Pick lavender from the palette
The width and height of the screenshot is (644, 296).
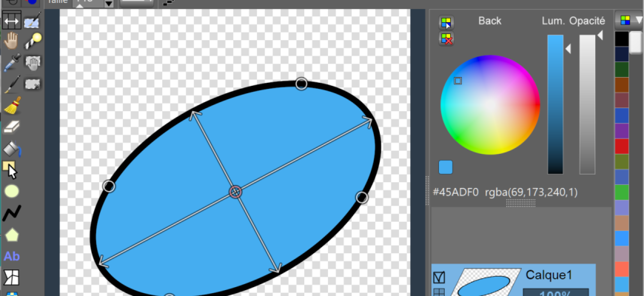(622, 208)
